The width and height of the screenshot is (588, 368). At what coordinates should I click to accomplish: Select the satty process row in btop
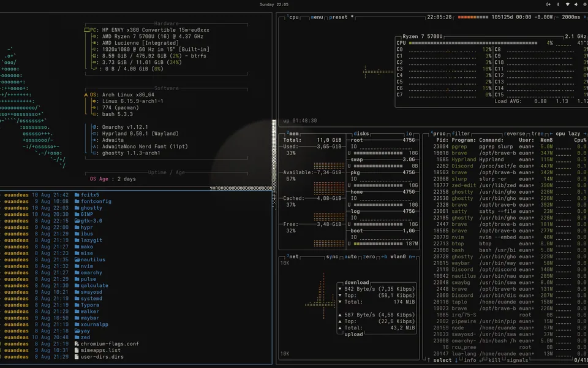509,211
